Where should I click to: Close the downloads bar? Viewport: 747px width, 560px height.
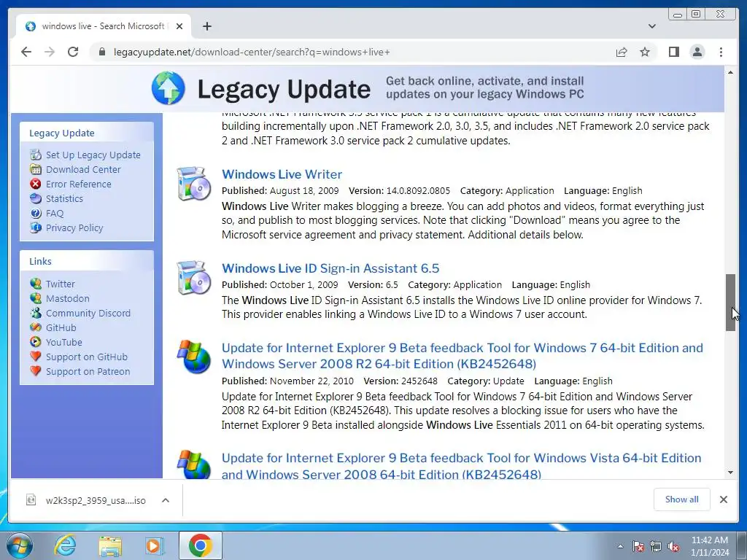tap(724, 499)
